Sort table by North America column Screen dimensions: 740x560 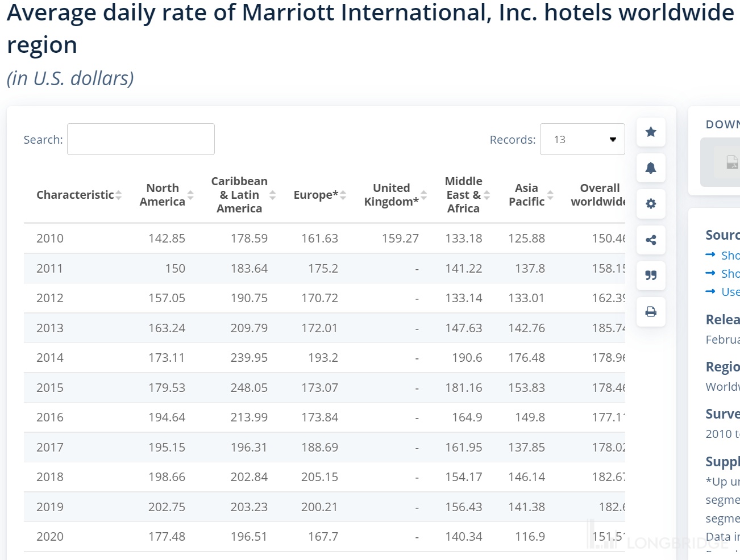[x=190, y=195]
